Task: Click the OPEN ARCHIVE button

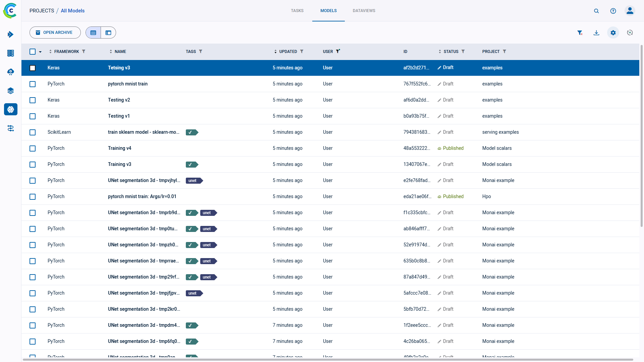Action: coord(55,33)
